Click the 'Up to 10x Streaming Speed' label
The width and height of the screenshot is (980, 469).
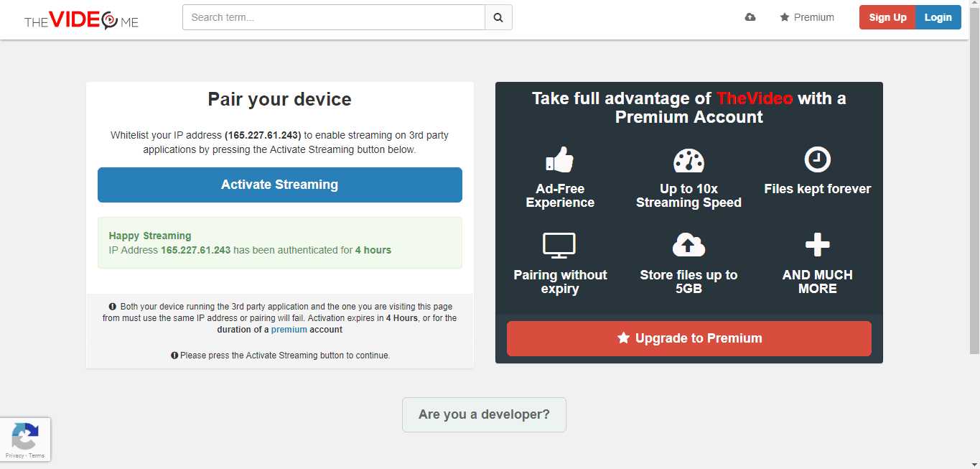689,195
